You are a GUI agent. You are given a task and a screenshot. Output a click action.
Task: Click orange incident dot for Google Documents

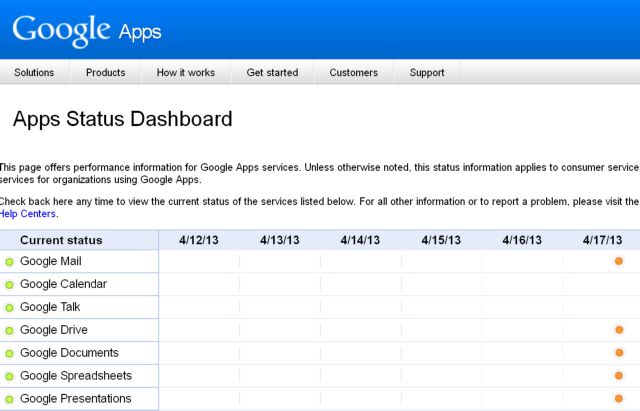coord(619,353)
